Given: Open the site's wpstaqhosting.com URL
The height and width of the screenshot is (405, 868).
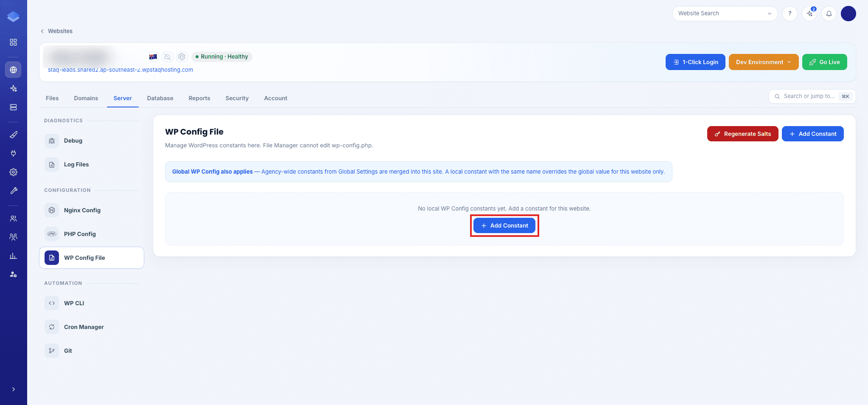Looking at the screenshot, I should pyautogui.click(x=120, y=70).
